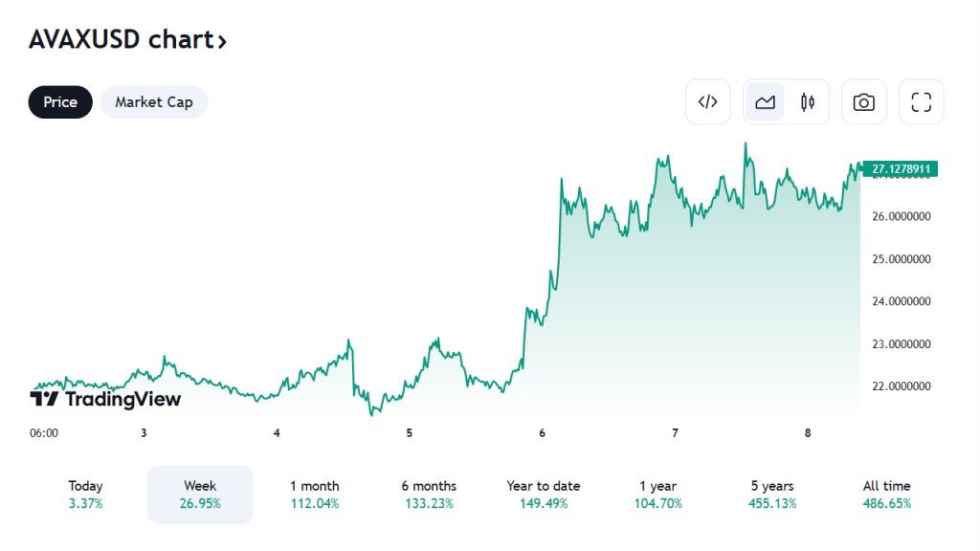
Task: Click the current price label 27.1278911
Action: pos(900,169)
